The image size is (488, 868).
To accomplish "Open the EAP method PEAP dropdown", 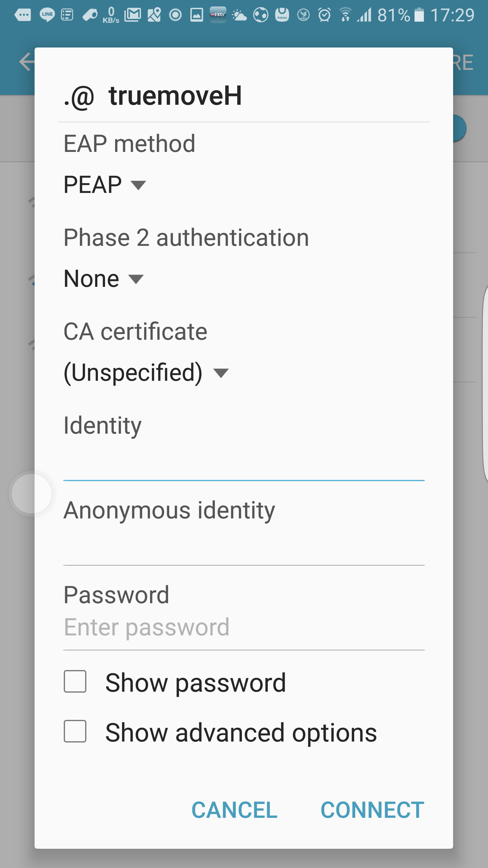I will [x=105, y=185].
